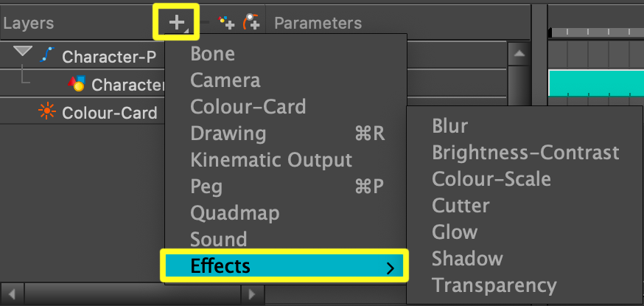The image size is (644, 306).
Task: Add a Kinematic Output layer
Action: coord(271,160)
